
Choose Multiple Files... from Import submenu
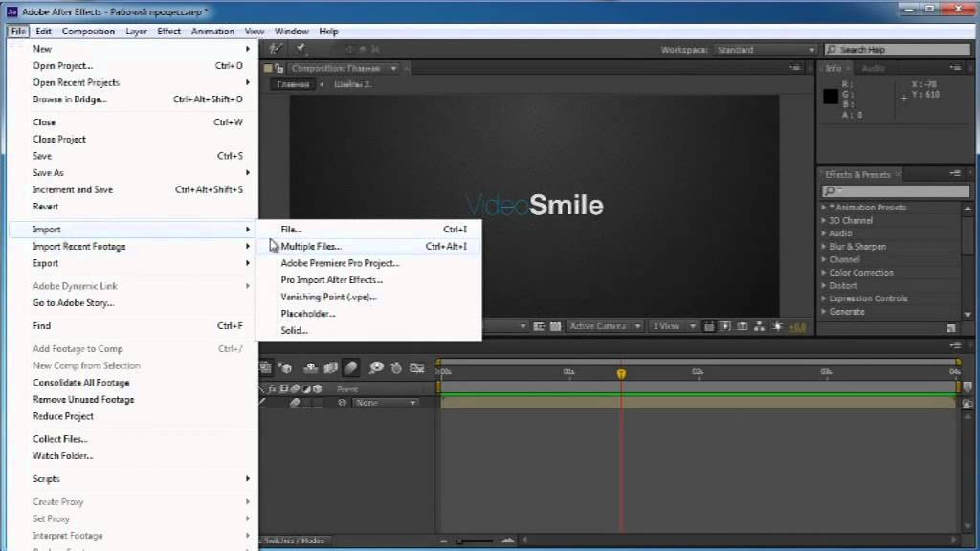point(369,246)
